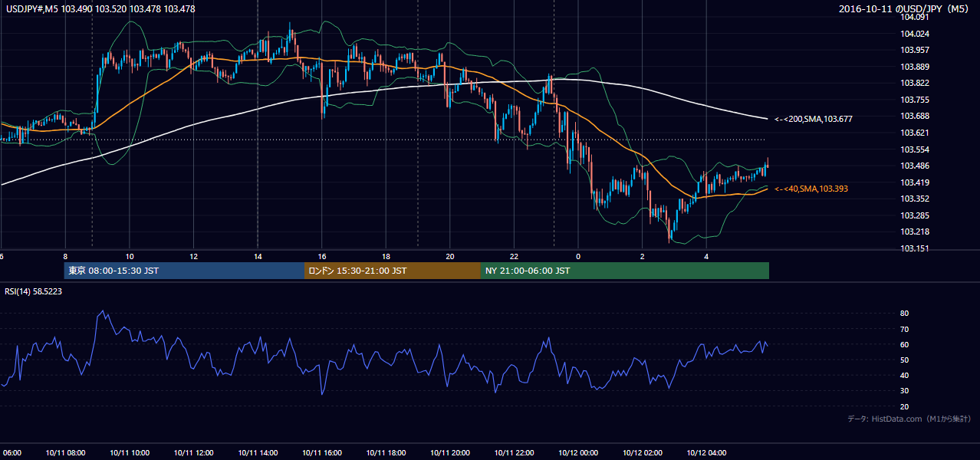Click price axis value 103.218
Image resolution: width=980 pixels, height=460 pixels.
[914, 232]
